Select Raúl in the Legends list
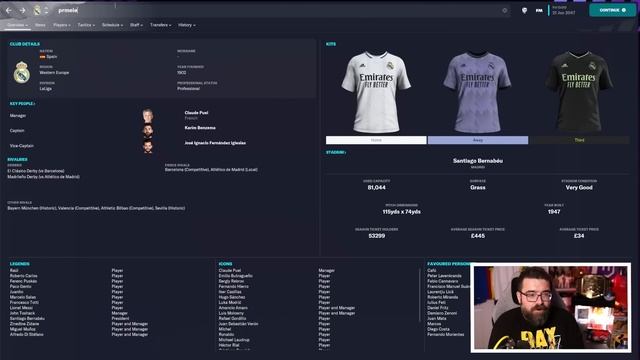The height and width of the screenshot is (360, 640). [x=14, y=271]
